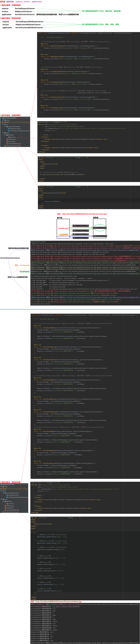
Task: Click red session.jsp label in client diagram box
Action: (63, 228)
